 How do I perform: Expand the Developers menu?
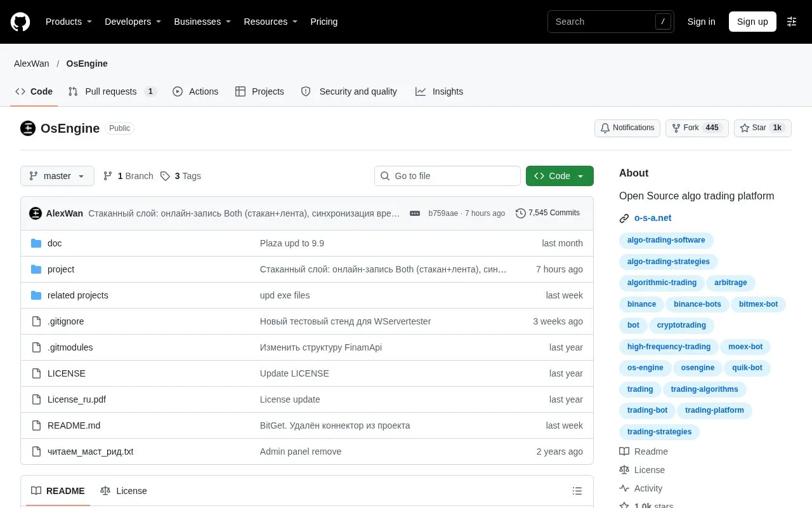click(x=133, y=22)
